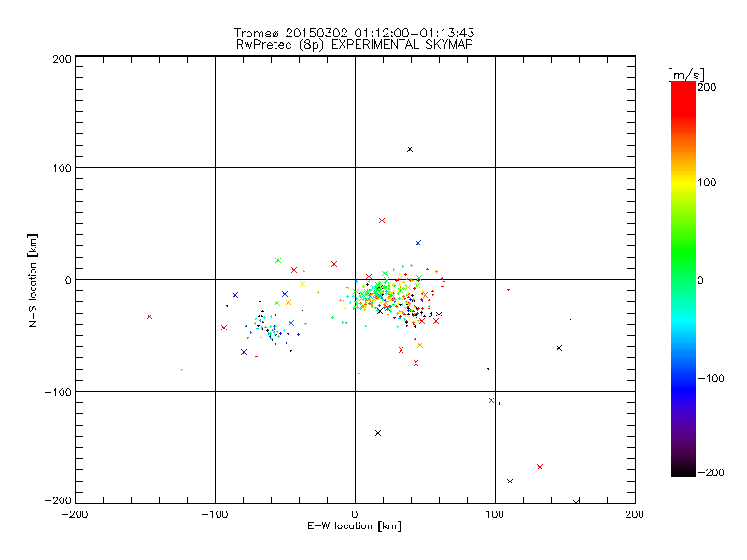Image resolution: width=747 pixels, height=560 pixels.
Task: Click the colorbar label '-200'
Action: (711, 472)
